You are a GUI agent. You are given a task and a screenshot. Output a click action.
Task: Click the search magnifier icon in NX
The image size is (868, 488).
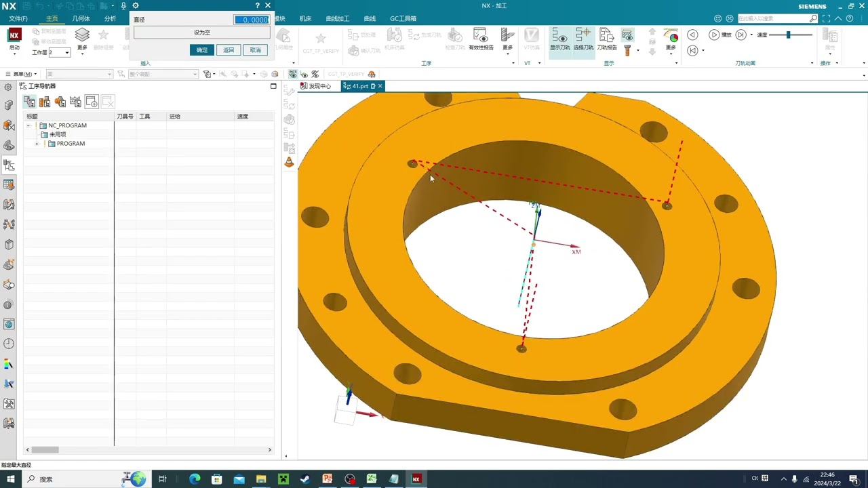pyautogui.click(x=813, y=18)
